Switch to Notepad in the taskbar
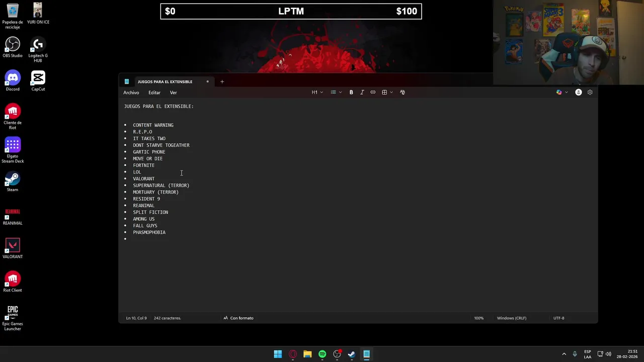 tap(366, 354)
